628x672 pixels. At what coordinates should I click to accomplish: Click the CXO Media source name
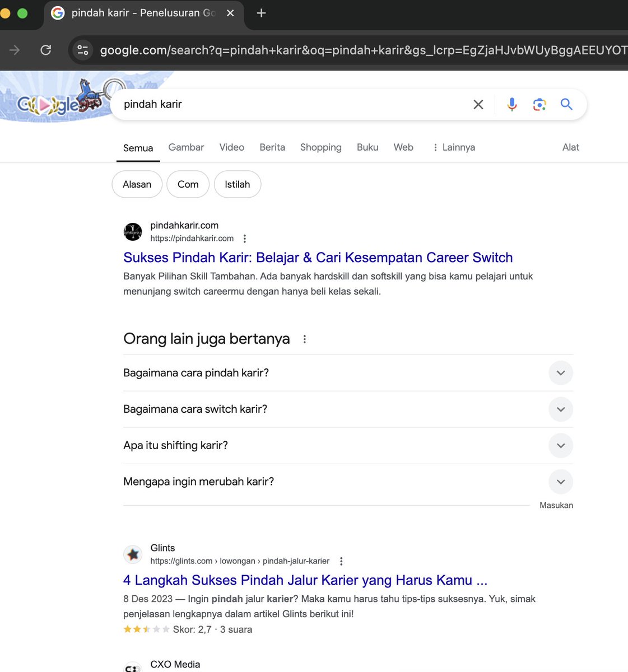175,664
